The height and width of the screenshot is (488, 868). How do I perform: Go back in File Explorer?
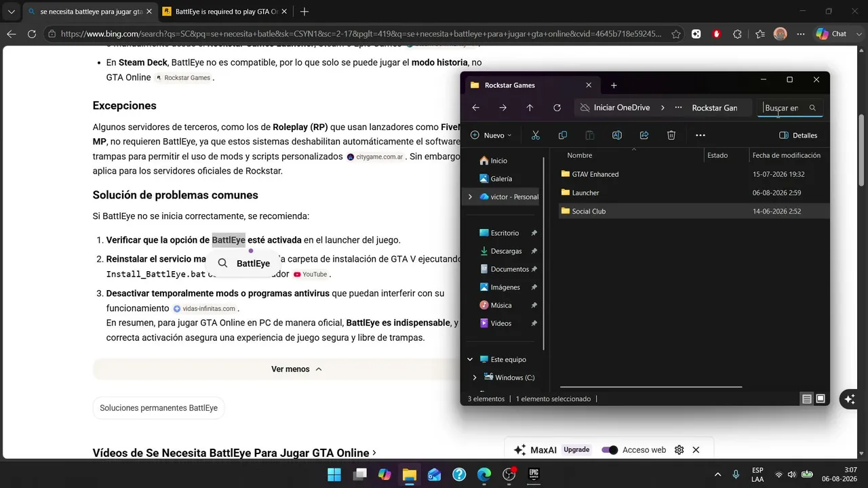pyautogui.click(x=476, y=108)
